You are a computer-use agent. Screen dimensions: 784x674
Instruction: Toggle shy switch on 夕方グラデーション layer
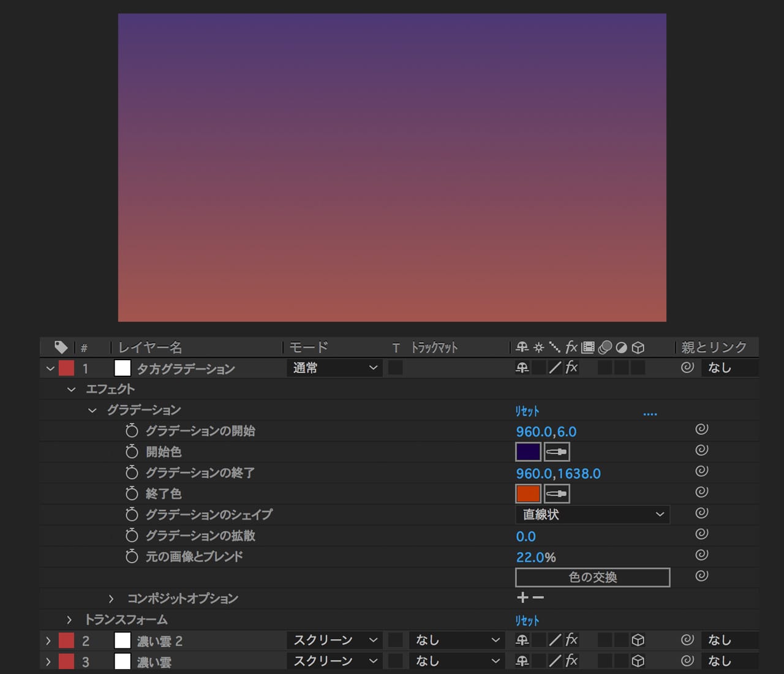522,368
